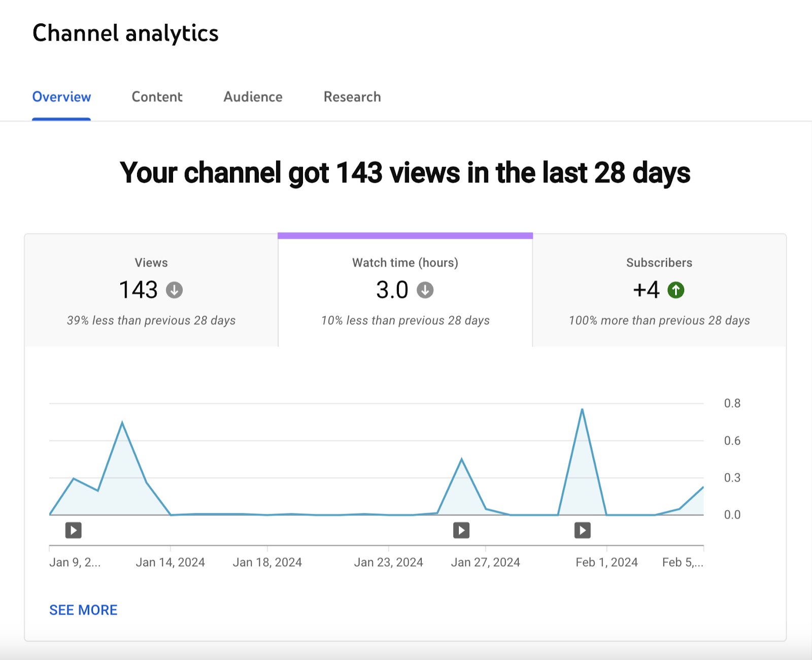Switch to the Content tab
This screenshot has height=660, width=812.
click(x=157, y=96)
